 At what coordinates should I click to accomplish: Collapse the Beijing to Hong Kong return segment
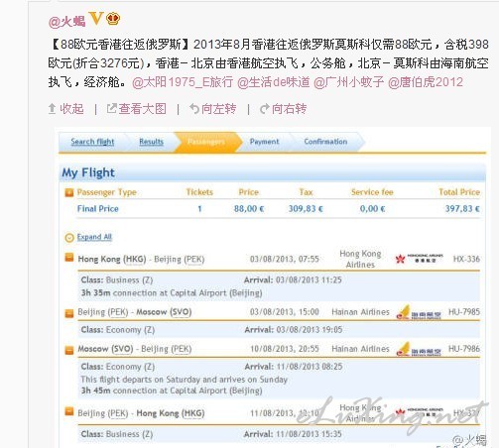(69, 411)
